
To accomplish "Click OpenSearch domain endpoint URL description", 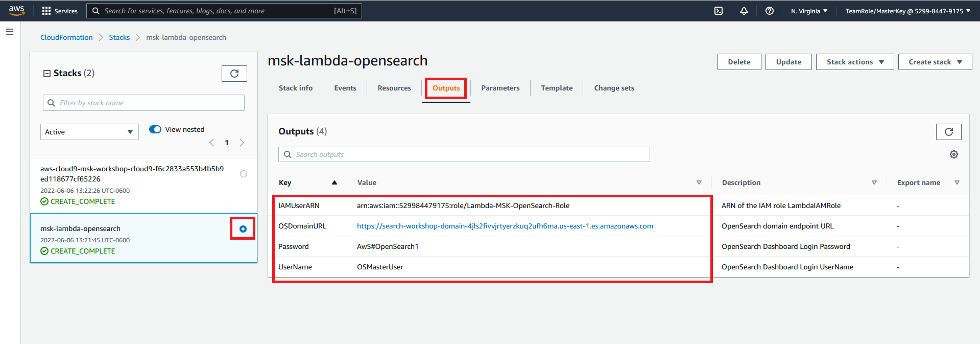I will click(x=777, y=226).
